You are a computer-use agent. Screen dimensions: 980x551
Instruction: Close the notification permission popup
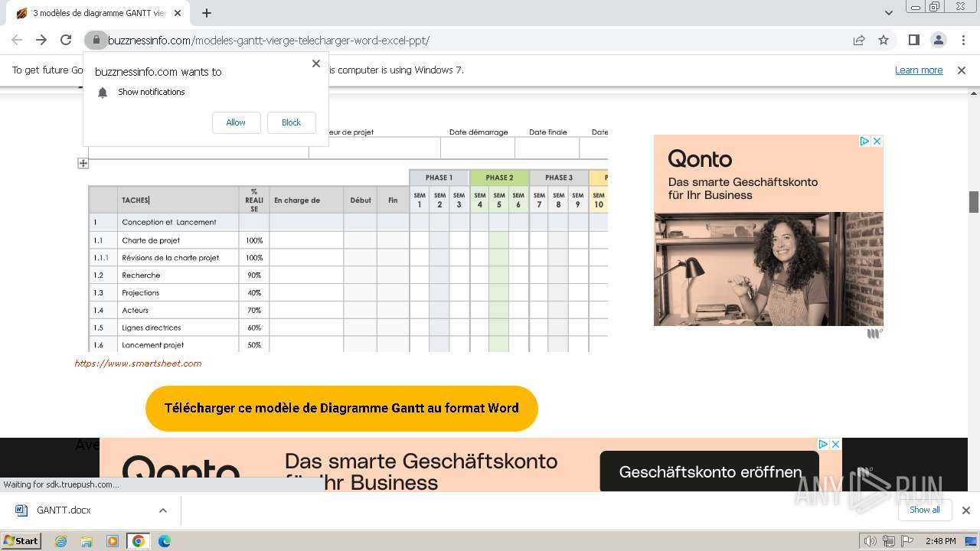[316, 64]
